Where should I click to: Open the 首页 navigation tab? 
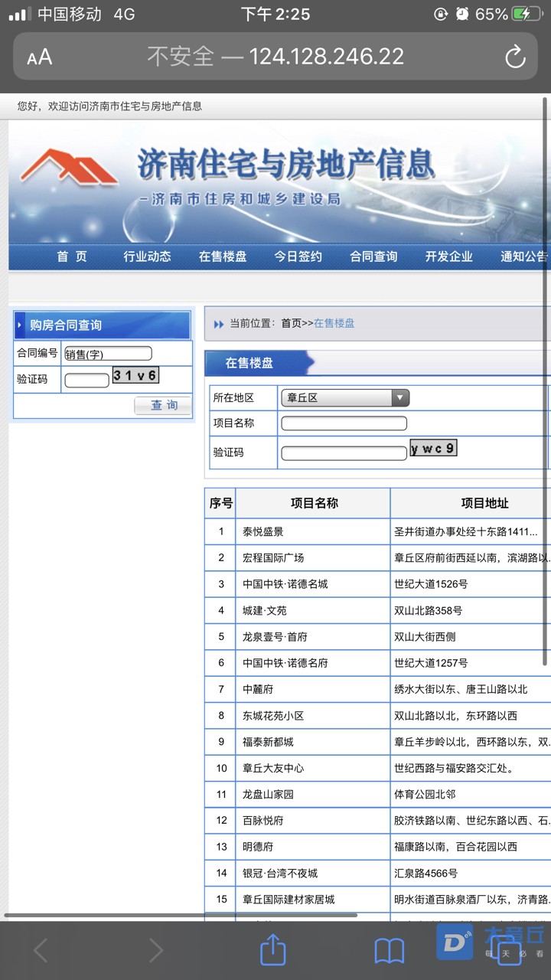coord(72,256)
